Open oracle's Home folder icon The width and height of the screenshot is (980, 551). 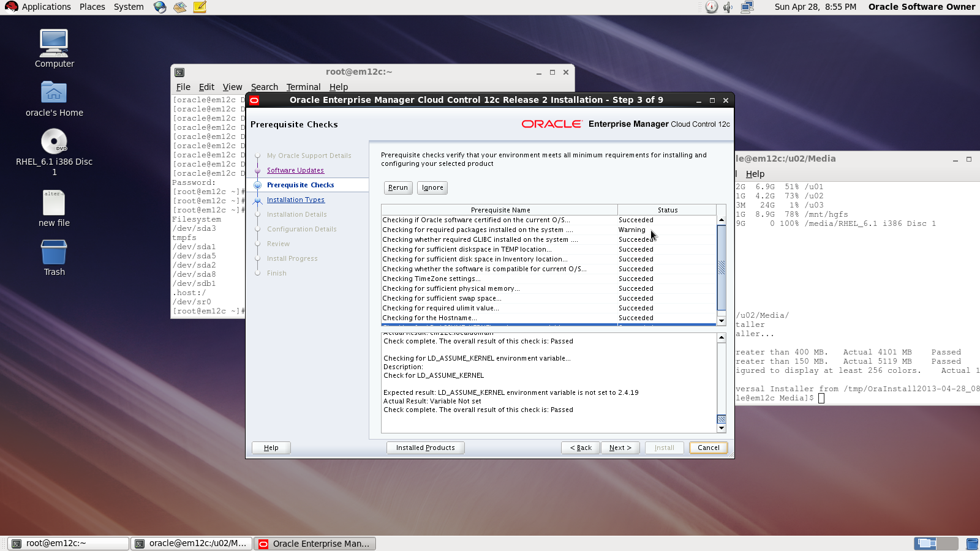point(54,93)
